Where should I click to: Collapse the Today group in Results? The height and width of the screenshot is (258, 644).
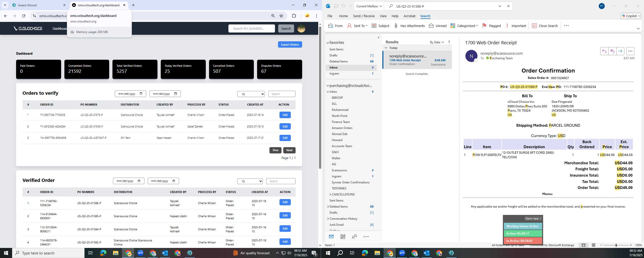point(386,48)
